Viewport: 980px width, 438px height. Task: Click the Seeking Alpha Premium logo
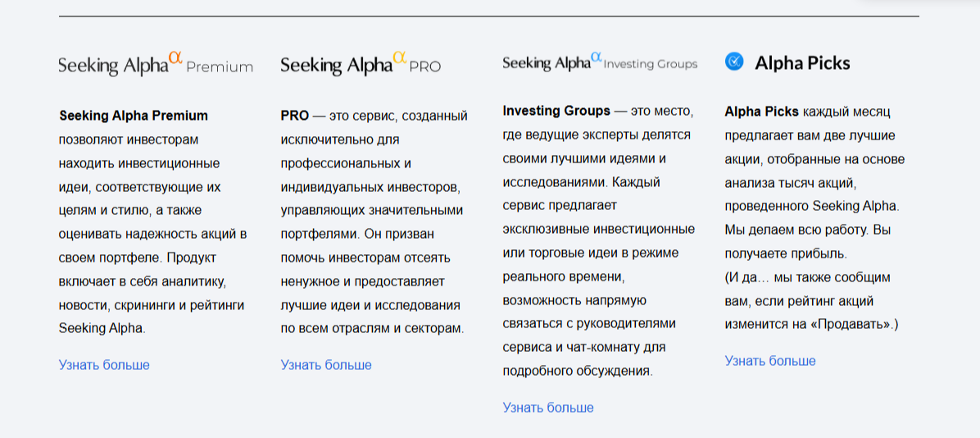(156, 64)
